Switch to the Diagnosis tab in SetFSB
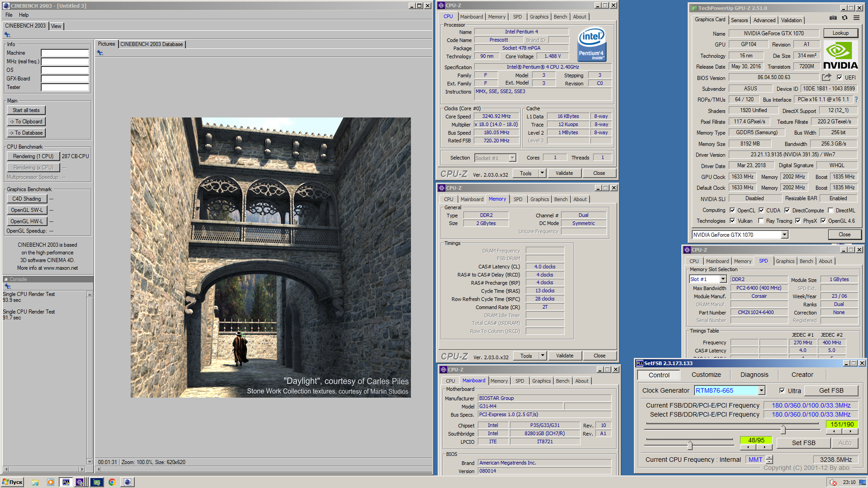 pyautogui.click(x=754, y=375)
